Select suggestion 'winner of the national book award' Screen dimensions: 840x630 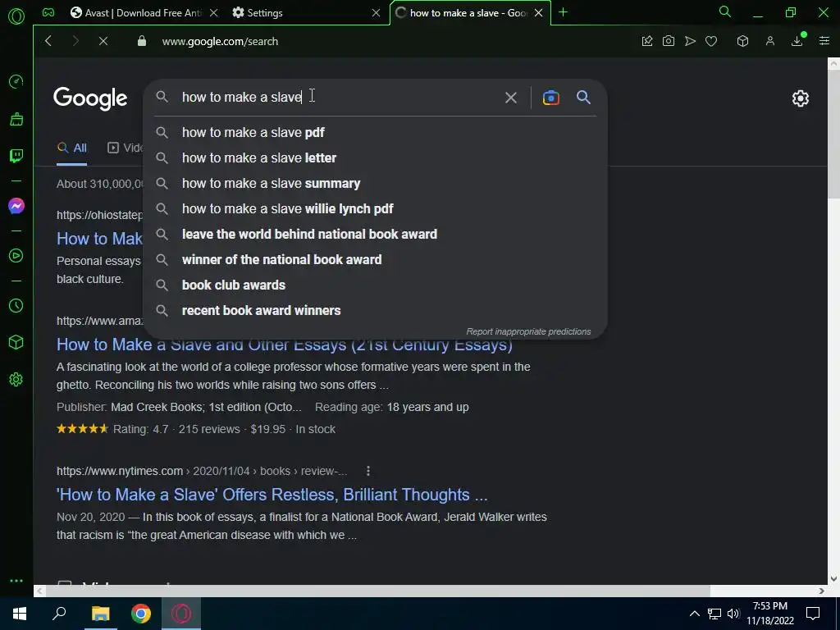(x=375, y=260)
